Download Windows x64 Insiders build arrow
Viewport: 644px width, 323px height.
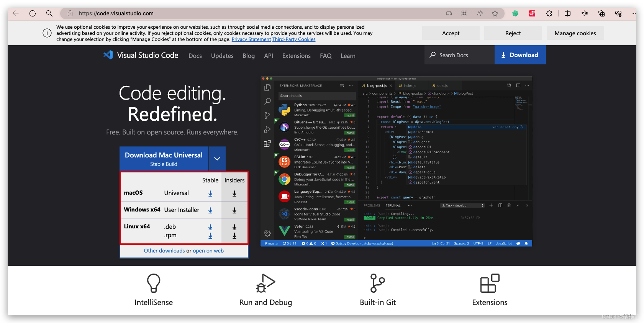coord(234,211)
